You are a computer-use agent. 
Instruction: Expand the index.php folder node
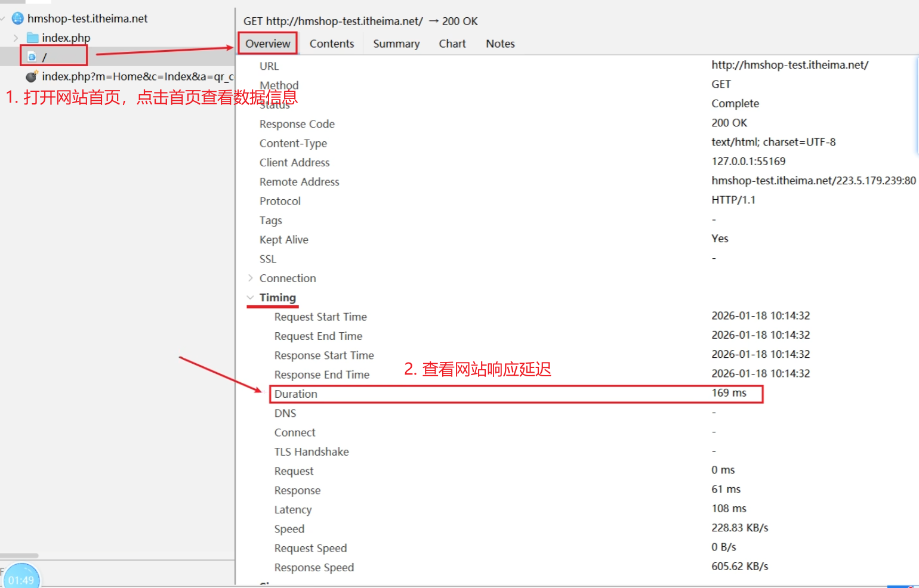click(16, 38)
